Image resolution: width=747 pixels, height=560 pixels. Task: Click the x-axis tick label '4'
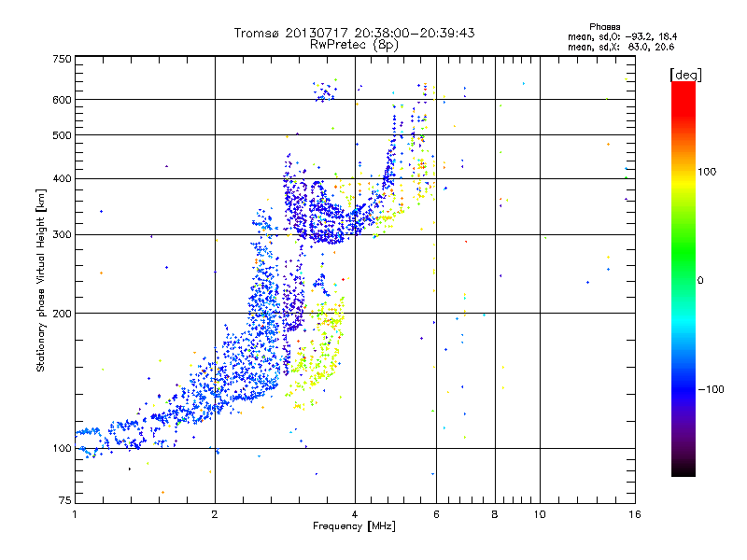[x=355, y=514]
